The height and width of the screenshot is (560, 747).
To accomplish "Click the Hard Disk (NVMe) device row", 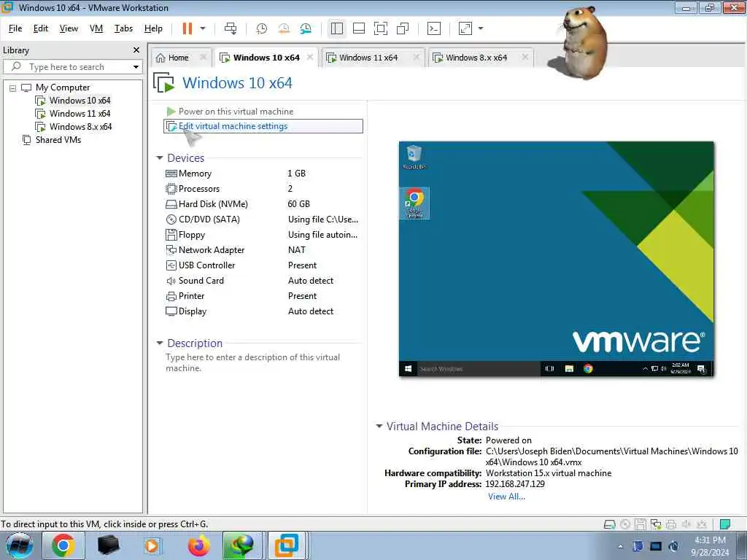I will (263, 204).
